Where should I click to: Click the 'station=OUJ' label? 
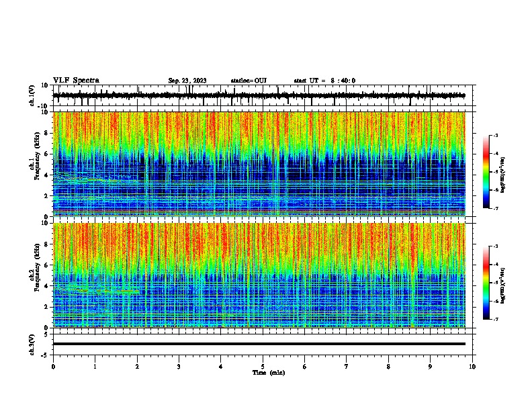click(249, 81)
